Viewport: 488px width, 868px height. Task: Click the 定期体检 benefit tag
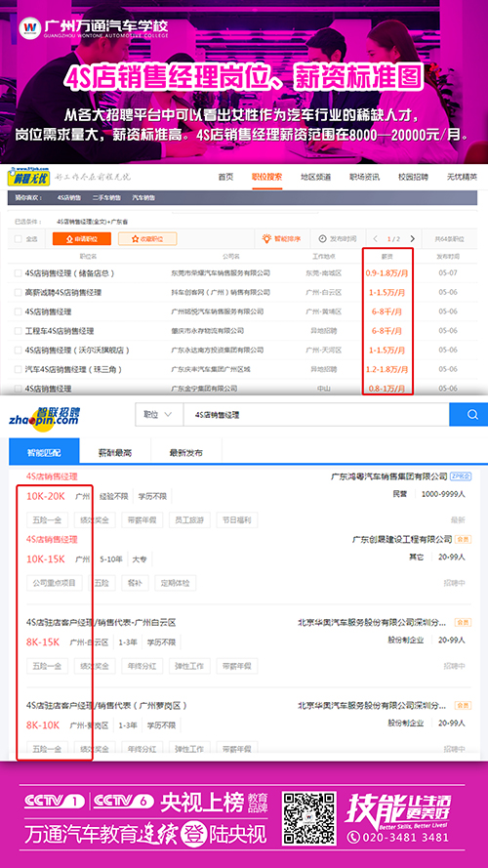pos(175,583)
